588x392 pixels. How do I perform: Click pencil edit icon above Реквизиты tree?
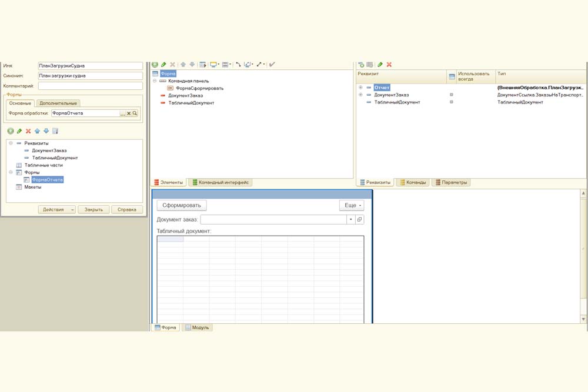click(19, 131)
